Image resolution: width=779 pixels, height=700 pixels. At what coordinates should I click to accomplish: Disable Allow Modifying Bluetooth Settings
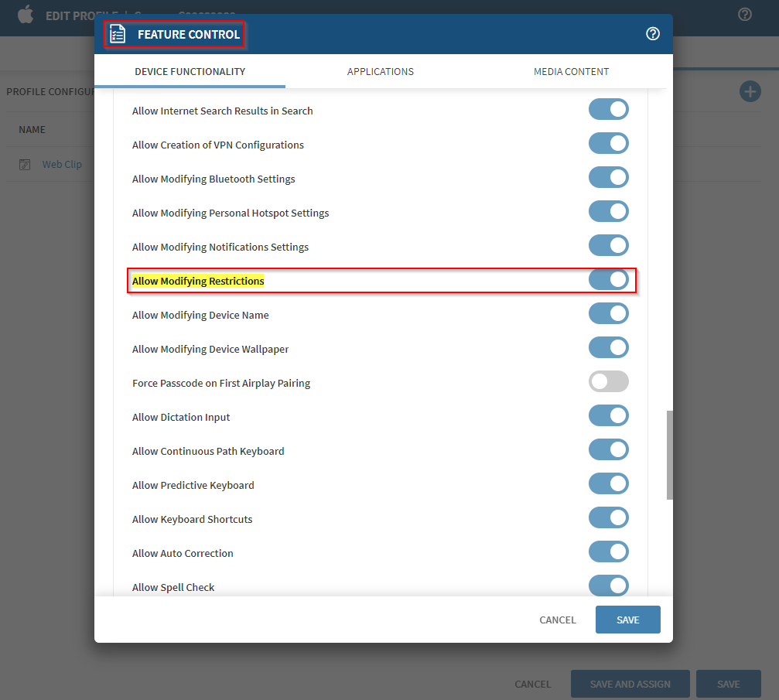[608, 178]
